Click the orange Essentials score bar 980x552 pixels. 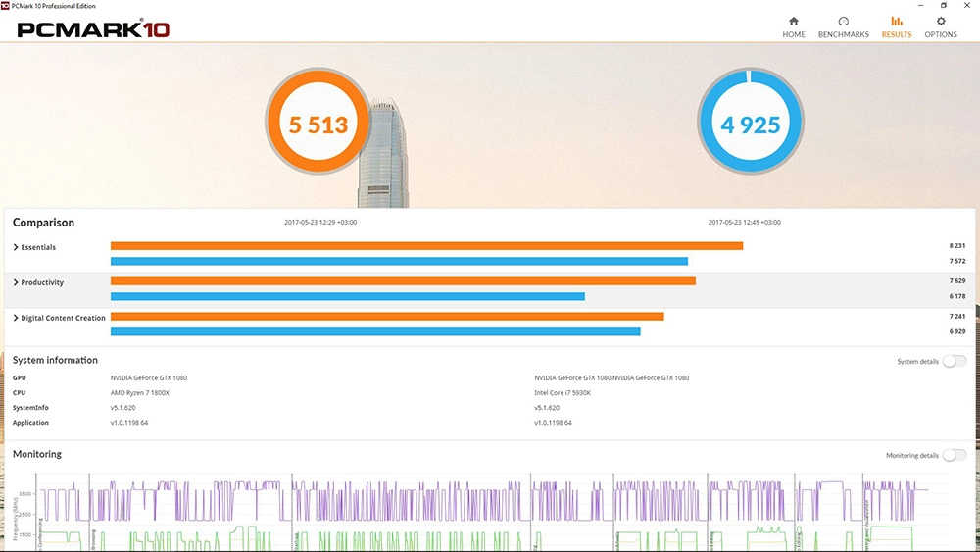426,246
